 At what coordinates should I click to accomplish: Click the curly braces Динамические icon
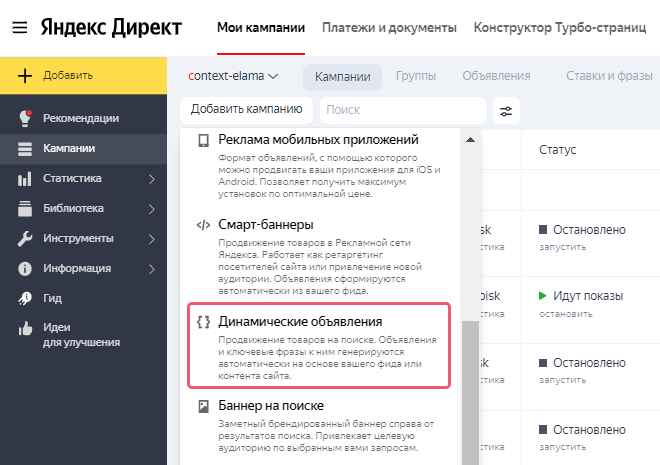[x=203, y=322]
